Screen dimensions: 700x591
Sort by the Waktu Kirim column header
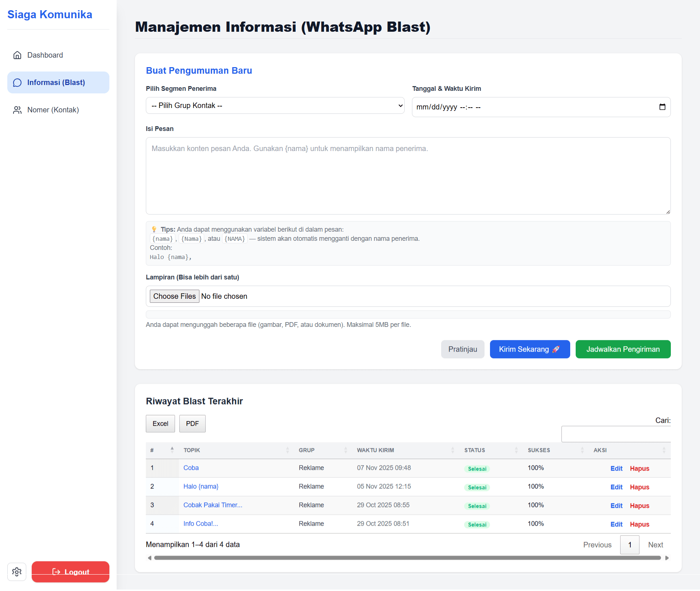pos(376,450)
